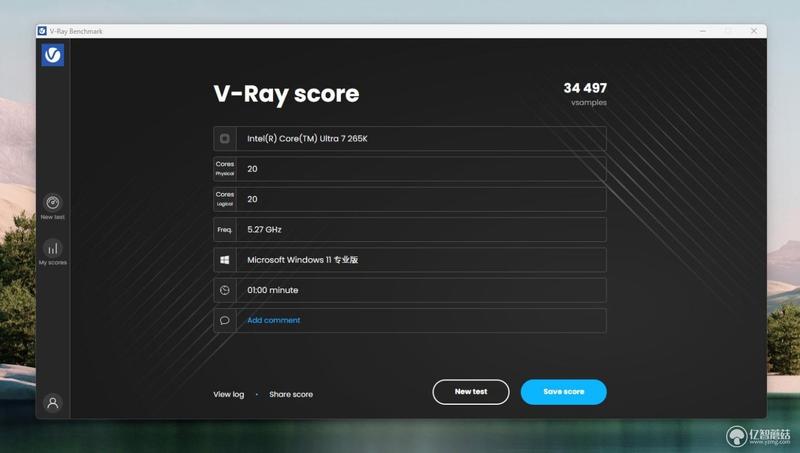This screenshot has height=453, width=800.
Task: Click the physical cores value 20
Action: coord(252,169)
